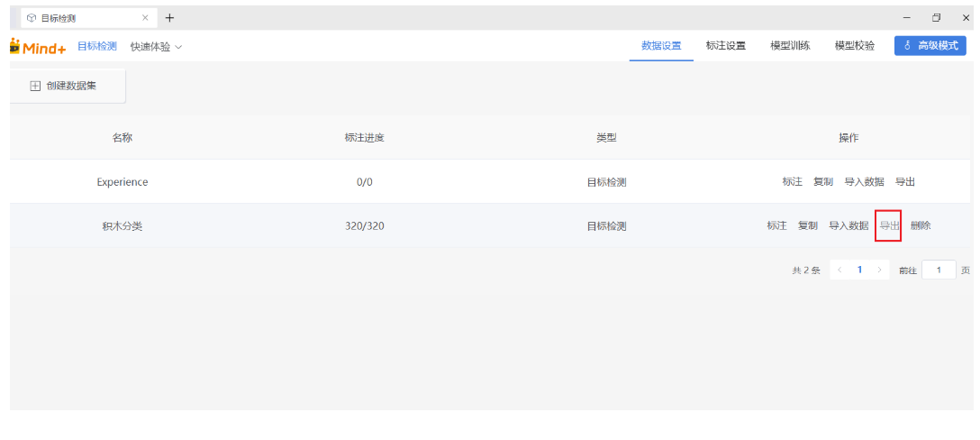Image resolution: width=980 pixels, height=440 pixels.
Task: Click the page number jump input field
Action: coord(939,270)
